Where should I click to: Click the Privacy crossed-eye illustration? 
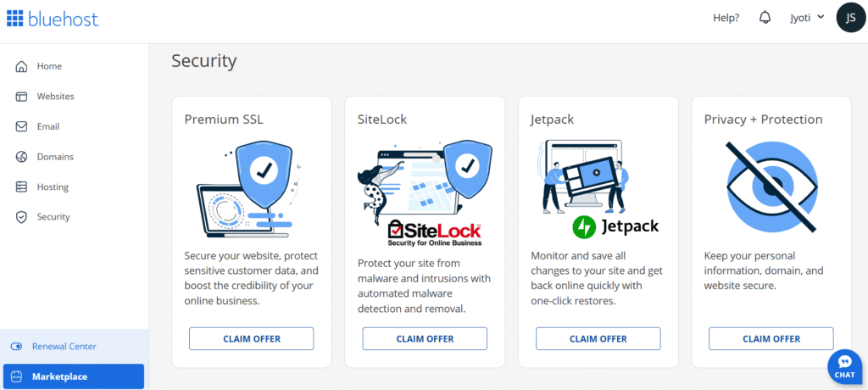pyautogui.click(x=771, y=187)
